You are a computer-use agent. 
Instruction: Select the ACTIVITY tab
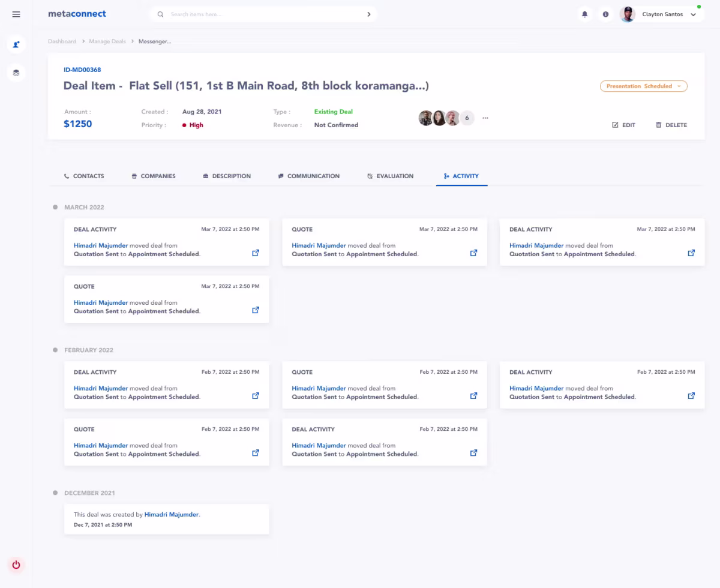pyautogui.click(x=461, y=176)
